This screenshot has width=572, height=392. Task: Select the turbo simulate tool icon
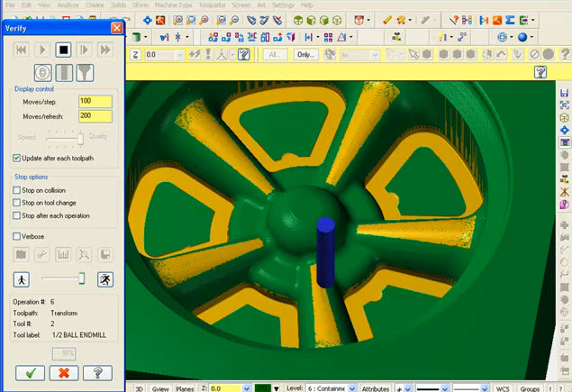tap(42, 73)
